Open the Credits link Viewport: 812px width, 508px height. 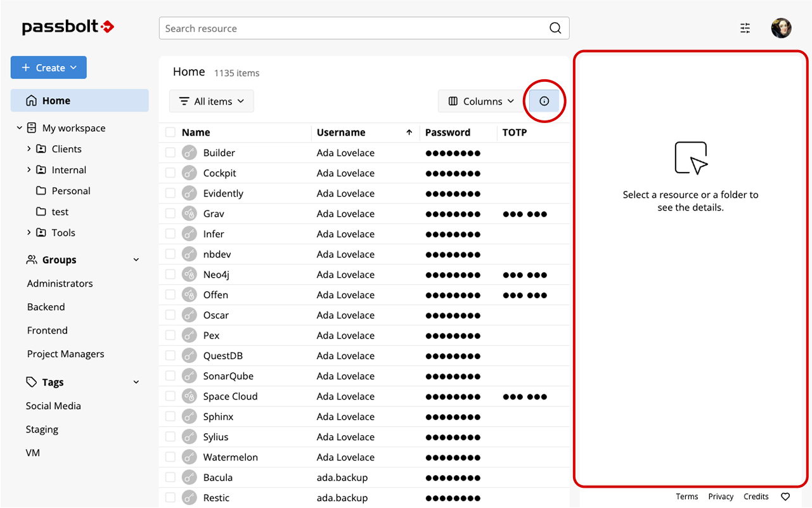pos(756,497)
